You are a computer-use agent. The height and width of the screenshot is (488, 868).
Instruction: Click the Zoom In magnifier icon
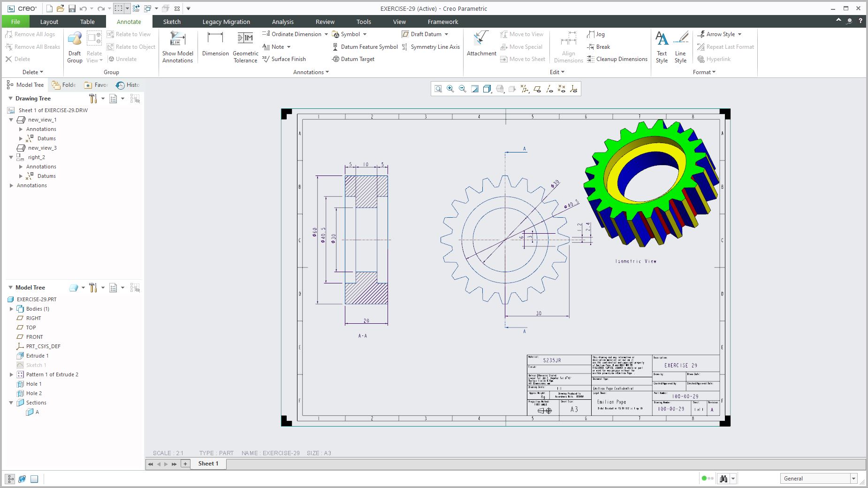tap(450, 89)
